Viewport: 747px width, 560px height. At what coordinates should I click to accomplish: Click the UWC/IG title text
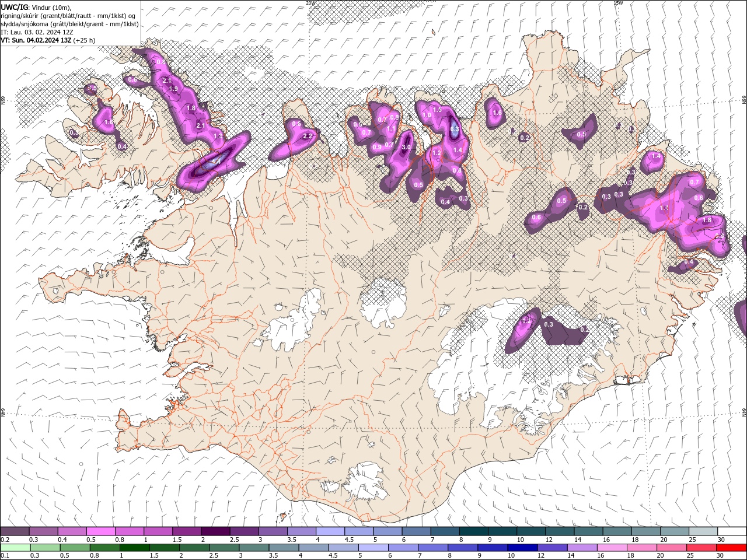14,7
